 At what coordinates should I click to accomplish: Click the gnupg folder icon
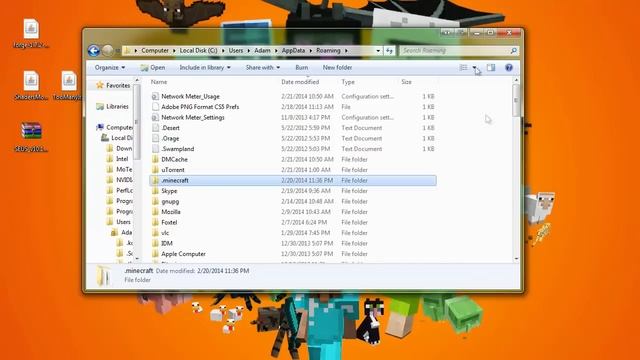point(155,202)
